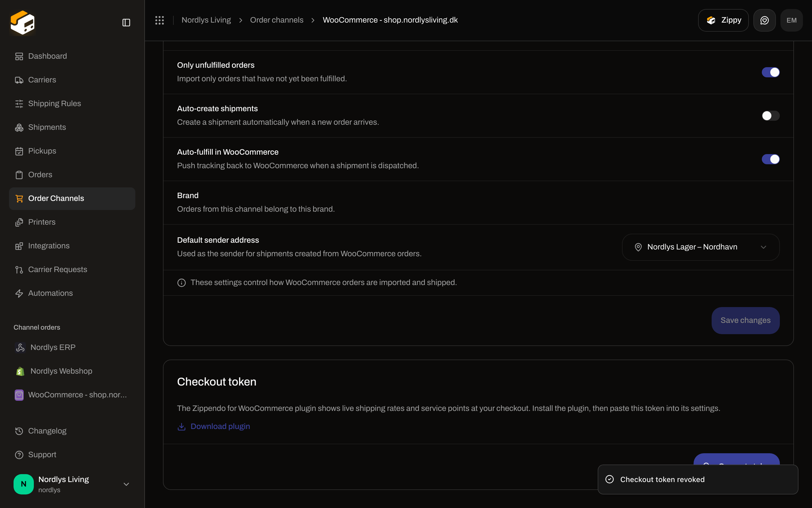Click the info icon beside settings note

182,283
